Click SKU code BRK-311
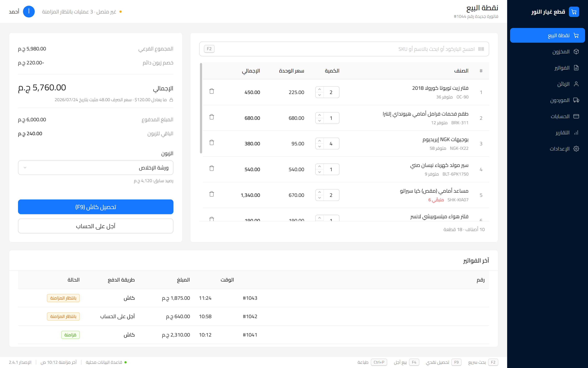 [x=460, y=123]
